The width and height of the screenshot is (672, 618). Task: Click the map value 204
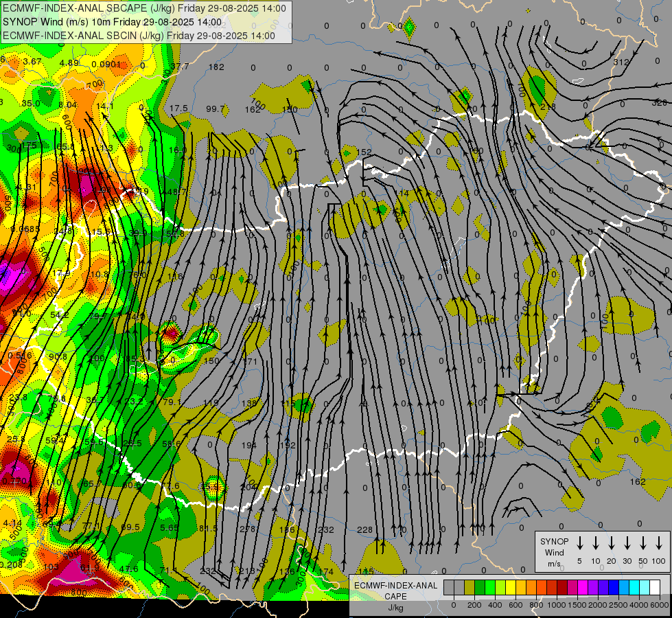pos(248,487)
